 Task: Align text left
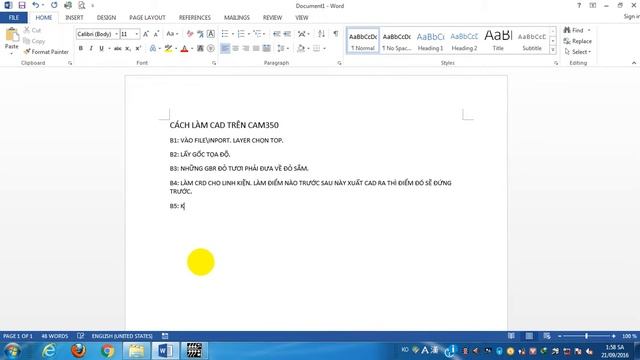[x=225, y=49]
